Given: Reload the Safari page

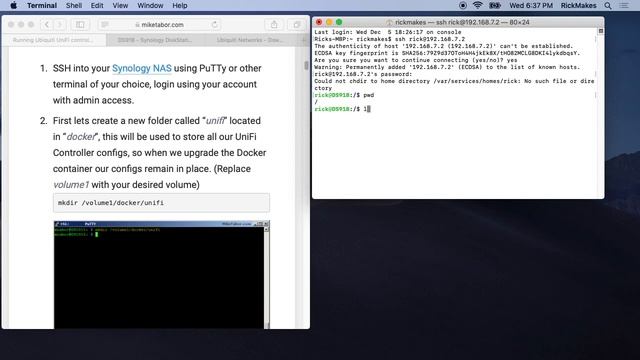Looking at the screenshot, I should click(214, 24).
